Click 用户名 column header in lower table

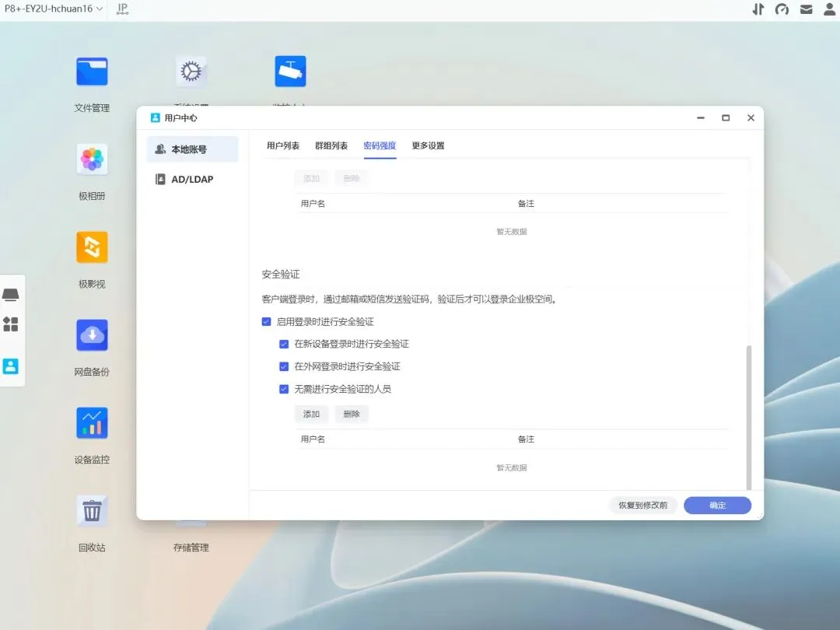coord(313,439)
